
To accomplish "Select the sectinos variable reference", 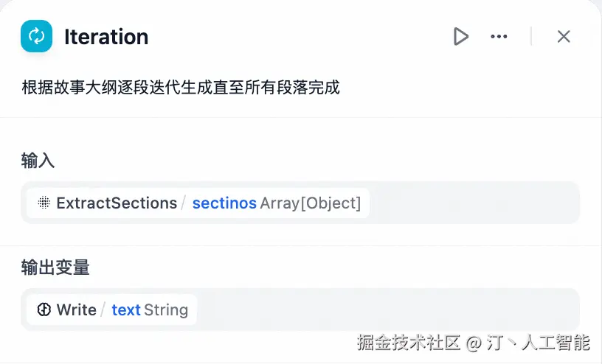I will point(224,203).
